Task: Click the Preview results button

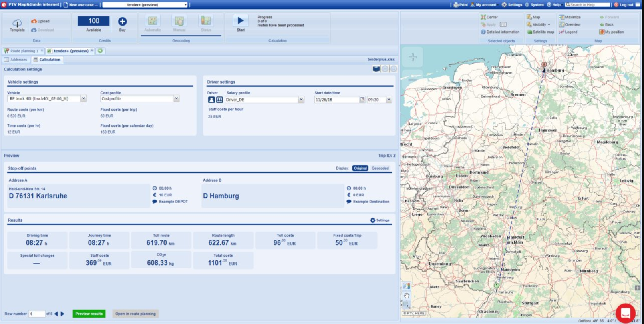Action: point(89,314)
